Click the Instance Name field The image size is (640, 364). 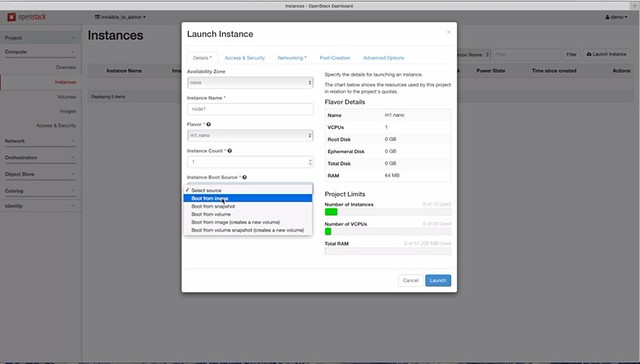coord(250,109)
